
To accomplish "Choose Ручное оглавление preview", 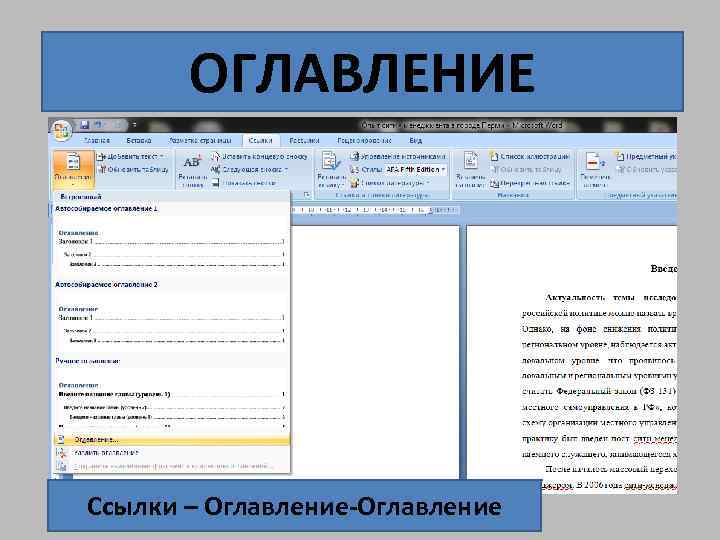I will click(170, 393).
